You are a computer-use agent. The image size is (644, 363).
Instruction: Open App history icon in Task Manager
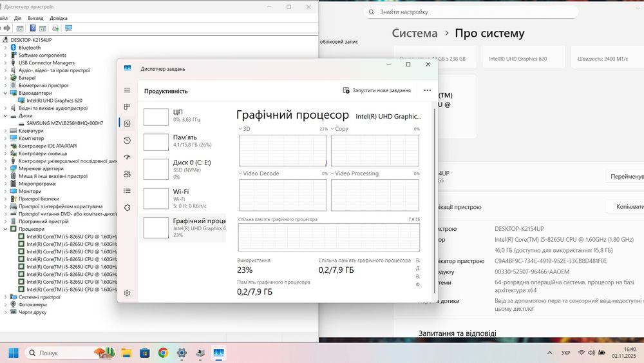click(x=127, y=141)
